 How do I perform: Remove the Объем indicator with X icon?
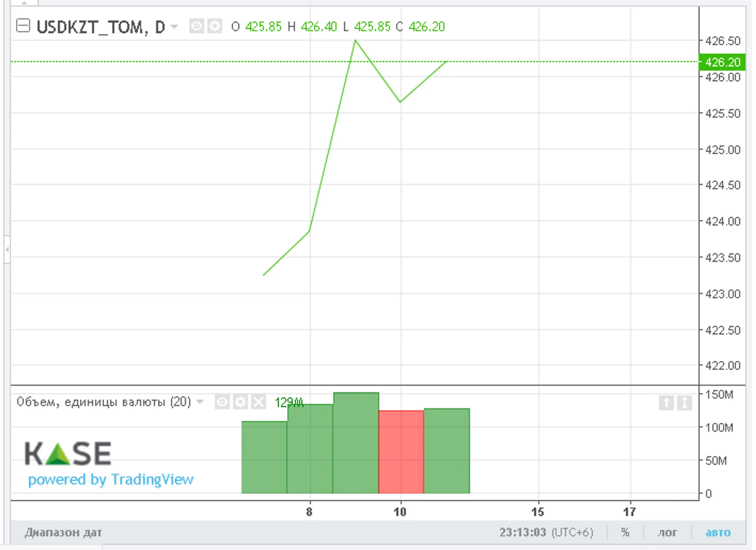(259, 402)
